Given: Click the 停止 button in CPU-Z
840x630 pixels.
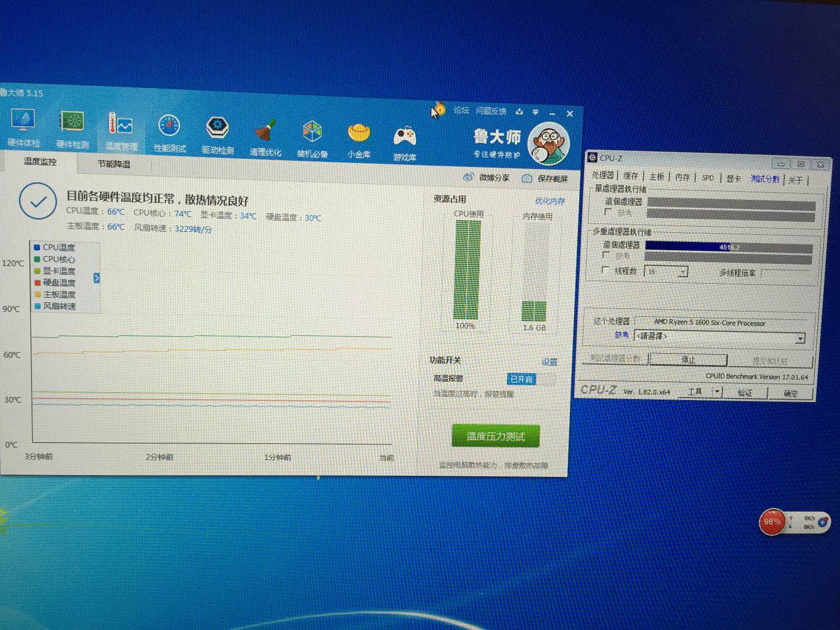Looking at the screenshot, I should click(x=688, y=360).
